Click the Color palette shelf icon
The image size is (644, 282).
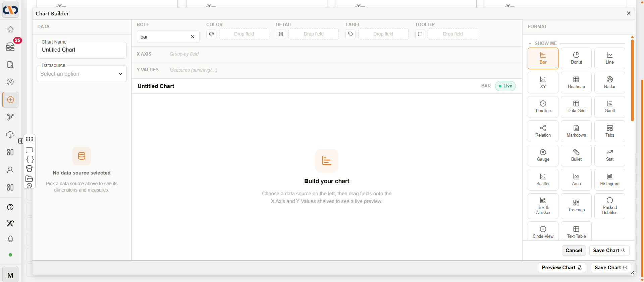[211, 34]
